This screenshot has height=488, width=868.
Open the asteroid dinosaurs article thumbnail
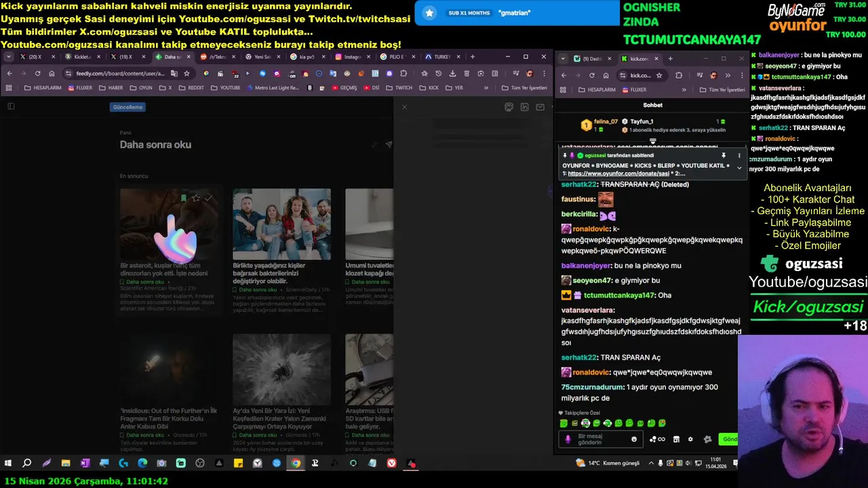170,224
